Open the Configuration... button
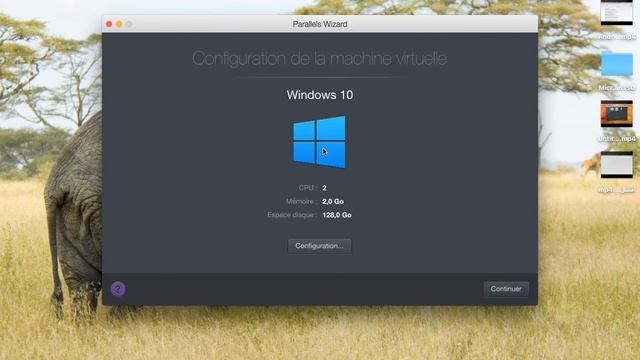This screenshot has height=360, width=640. point(319,246)
